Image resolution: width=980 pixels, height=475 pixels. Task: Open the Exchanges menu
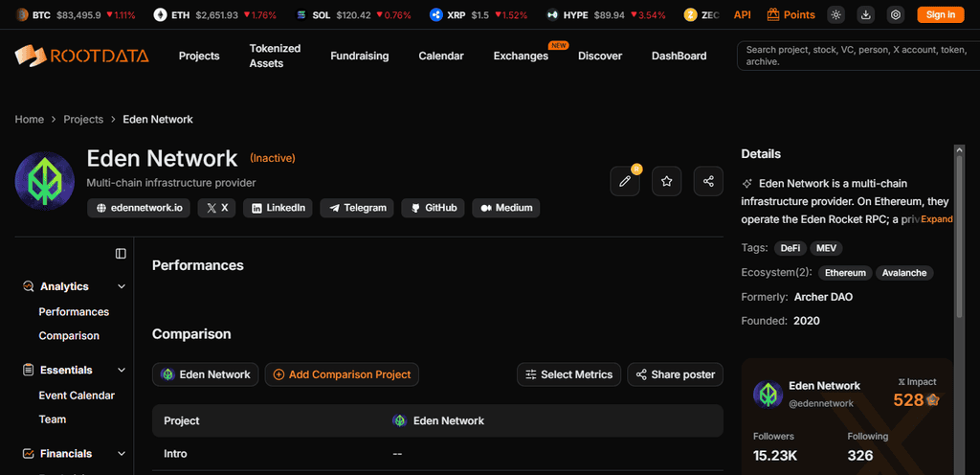[521, 56]
